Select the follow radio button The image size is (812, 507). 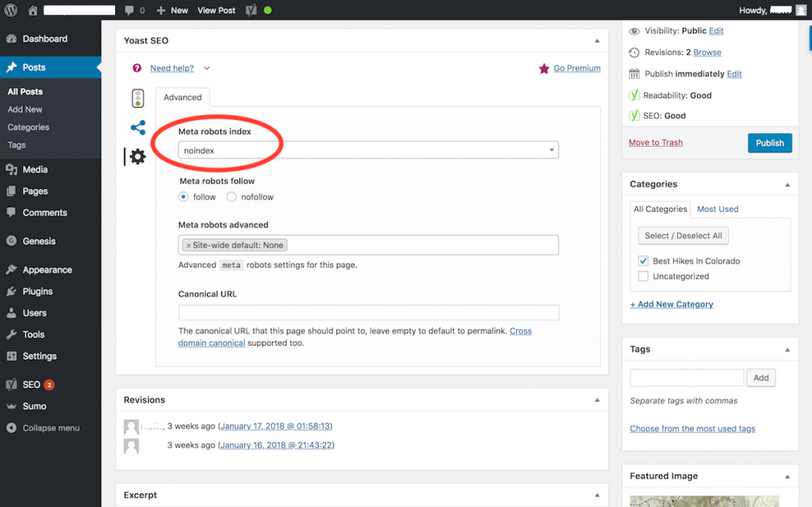[x=183, y=197]
